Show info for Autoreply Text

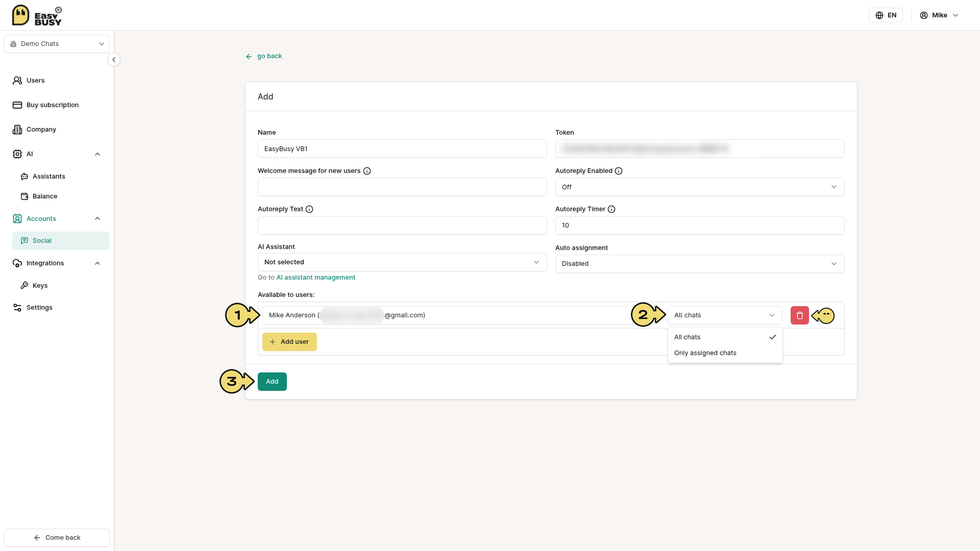pyautogui.click(x=309, y=209)
